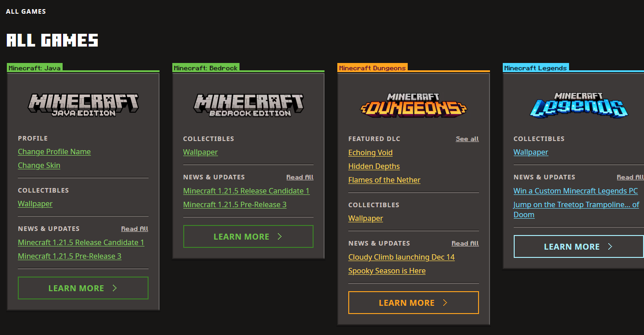Open Pre-Release 3 article in Bedrock card
644x335 pixels.
235,204
